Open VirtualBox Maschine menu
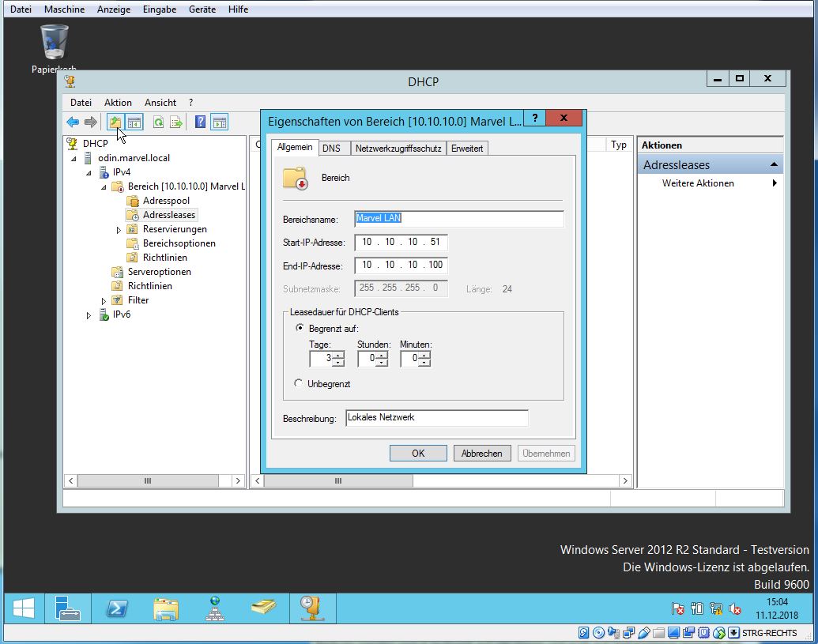Image resolution: width=818 pixels, height=644 pixels. click(64, 9)
